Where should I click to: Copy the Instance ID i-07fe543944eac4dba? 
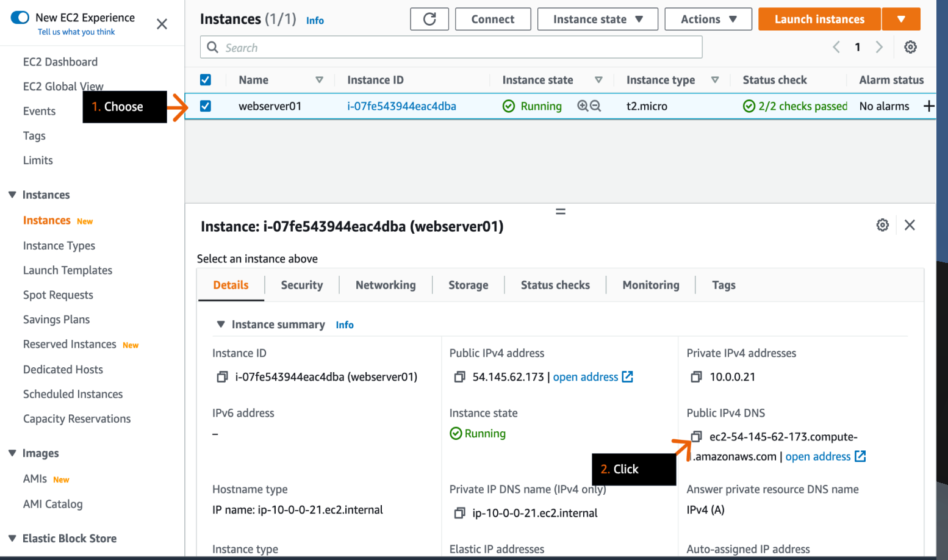pos(222,377)
